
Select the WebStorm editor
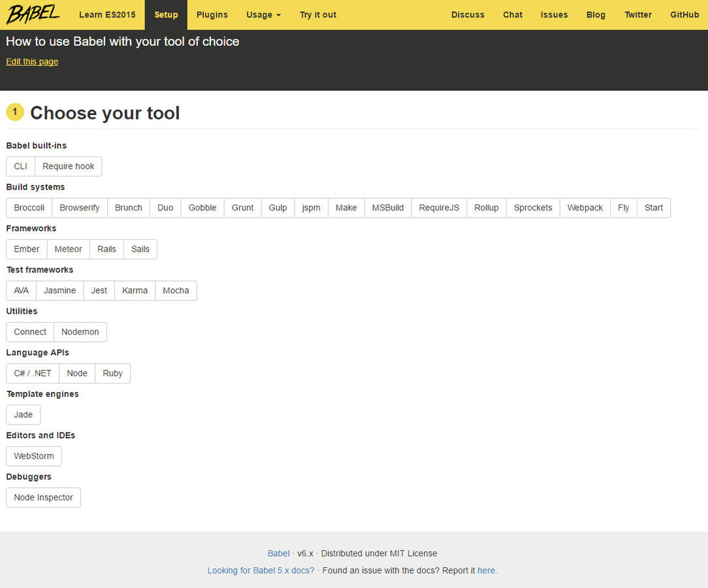34,456
